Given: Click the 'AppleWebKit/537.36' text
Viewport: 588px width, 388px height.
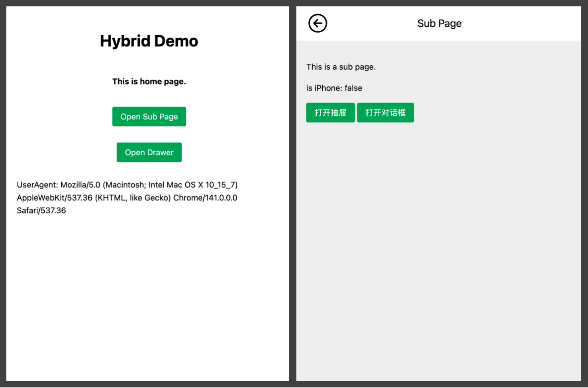Looking at the screenshot, I should pos(55,198).
